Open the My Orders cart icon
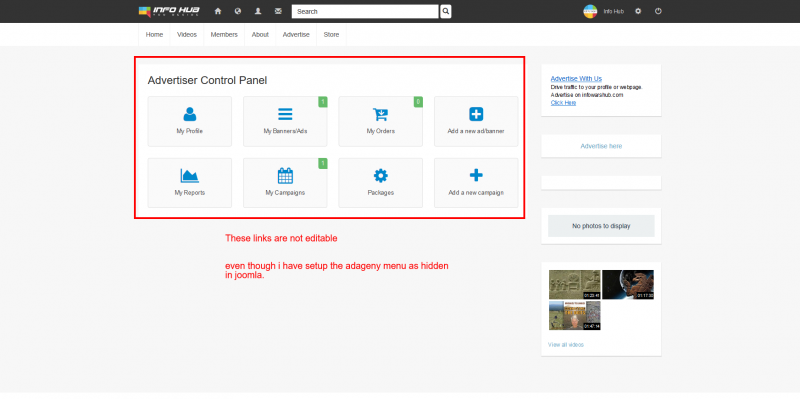800x399 pixels. coord(381,114)
